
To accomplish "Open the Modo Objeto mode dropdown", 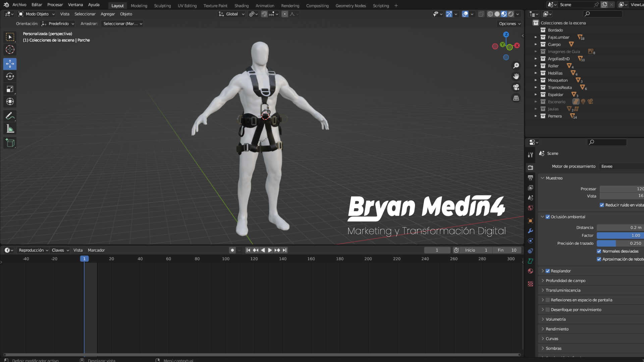I will coord(37,14).
